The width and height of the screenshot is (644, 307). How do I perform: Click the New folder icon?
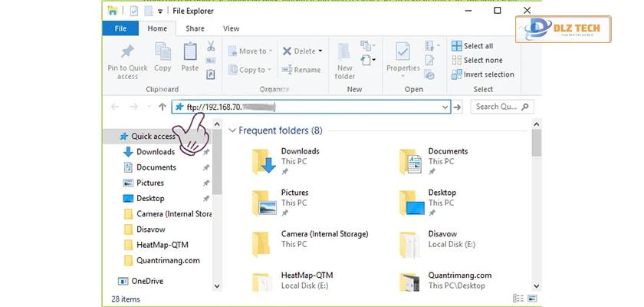click(344, 52)
